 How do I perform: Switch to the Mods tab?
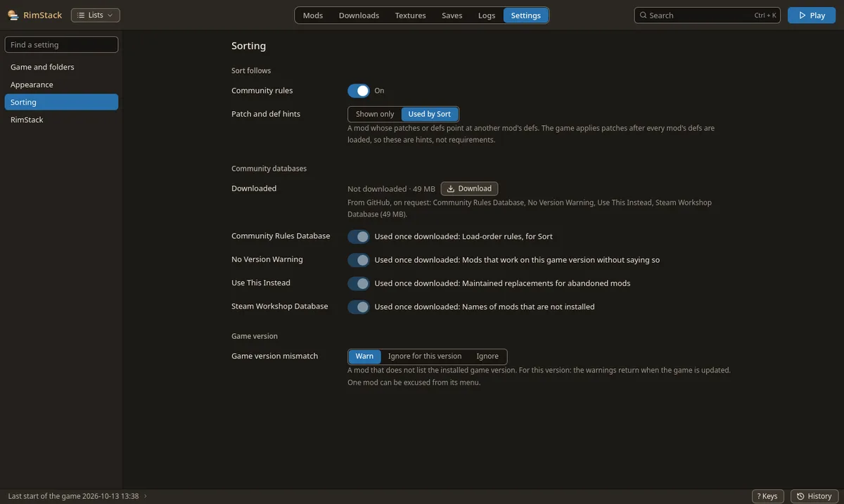click(313, 15)
